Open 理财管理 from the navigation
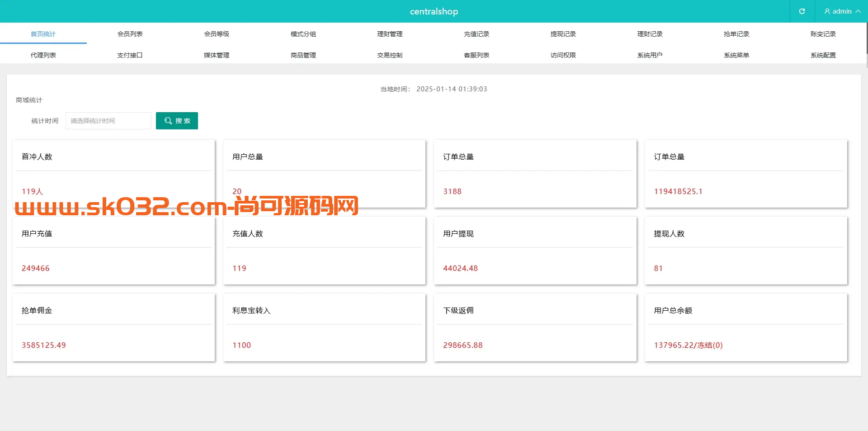868x431 pixels. point(390,33)
